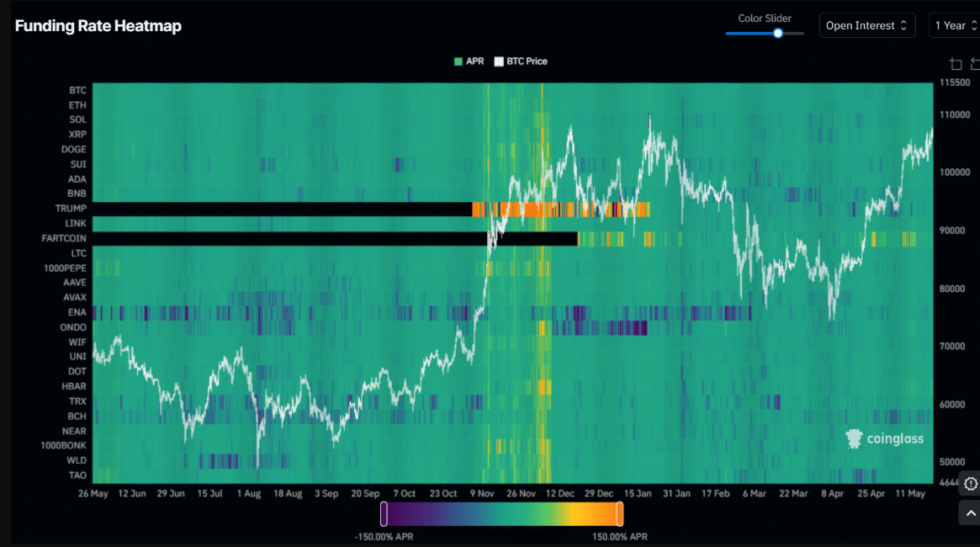Click the 9 Nov date axis marker

(482, 493)
